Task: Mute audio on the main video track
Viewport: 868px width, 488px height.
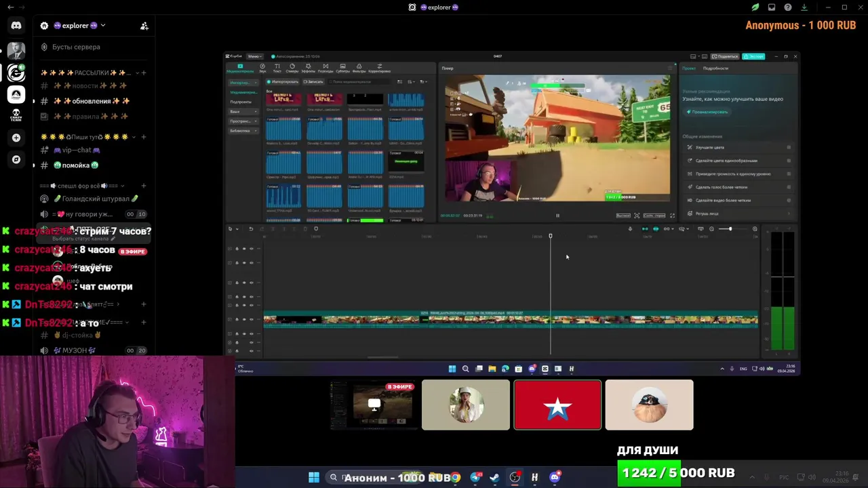Action: point(252,319)
